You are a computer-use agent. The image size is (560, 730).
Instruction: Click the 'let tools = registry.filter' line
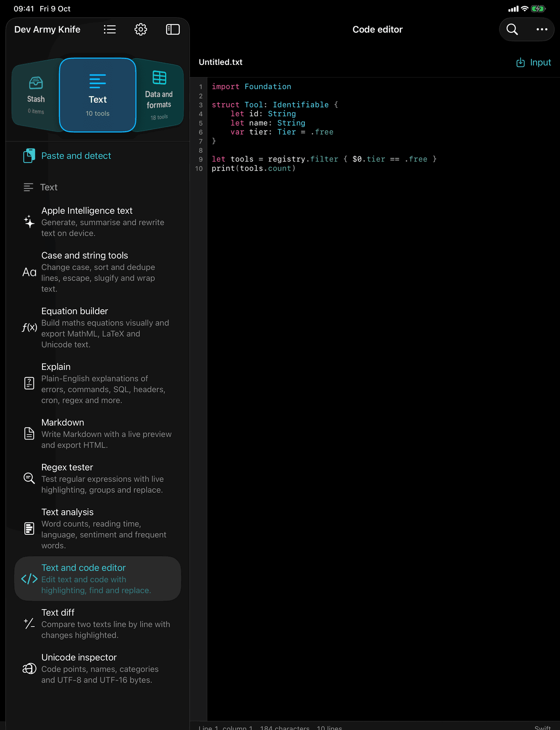point(324,159)
